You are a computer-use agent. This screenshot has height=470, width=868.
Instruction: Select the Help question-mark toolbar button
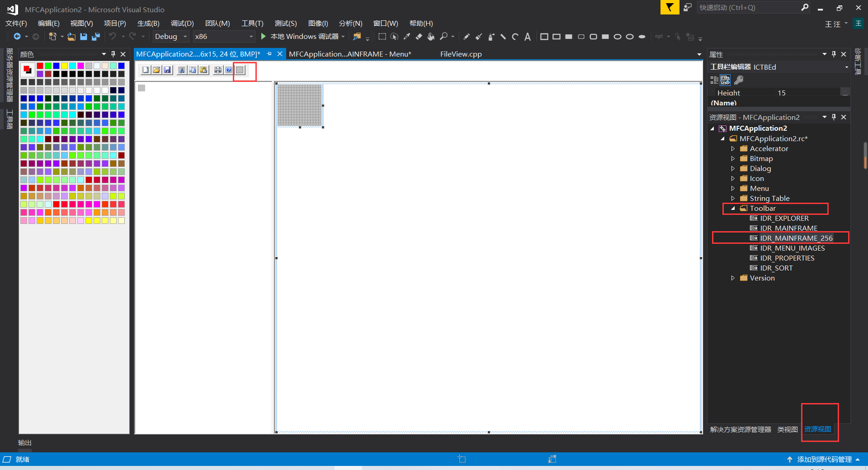pos(229,70)
